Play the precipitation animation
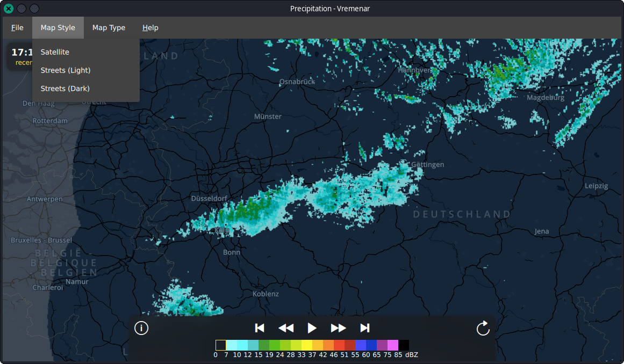This screenshot has width=624, height=364. point(312,328)
